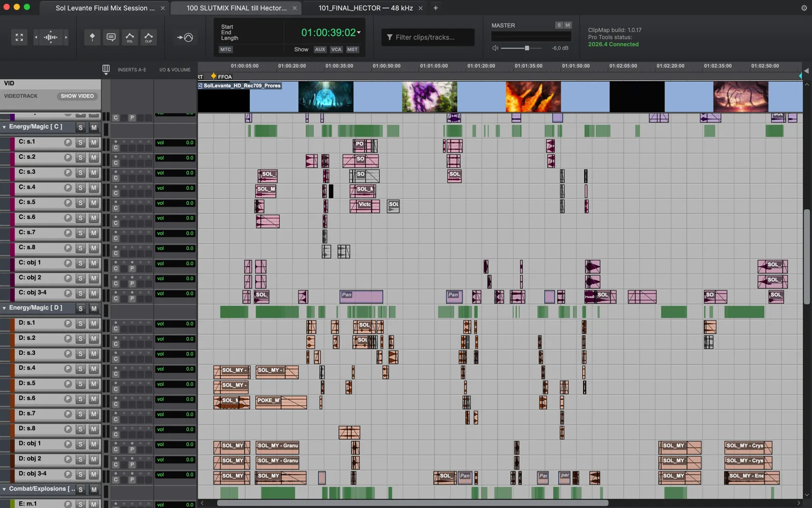Adjust the MASTER volume slider handle
Image resolution: width=812 pixels, height=508 pixels.
coord(527,48)
